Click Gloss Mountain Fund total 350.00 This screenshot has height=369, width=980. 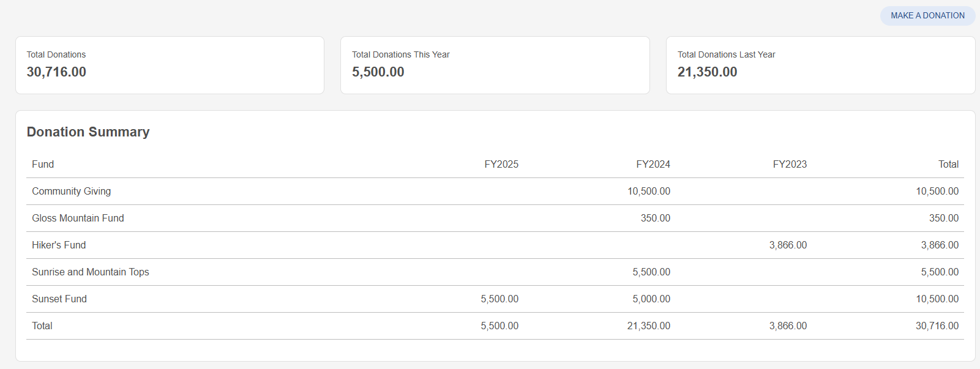tap(944, 218)
